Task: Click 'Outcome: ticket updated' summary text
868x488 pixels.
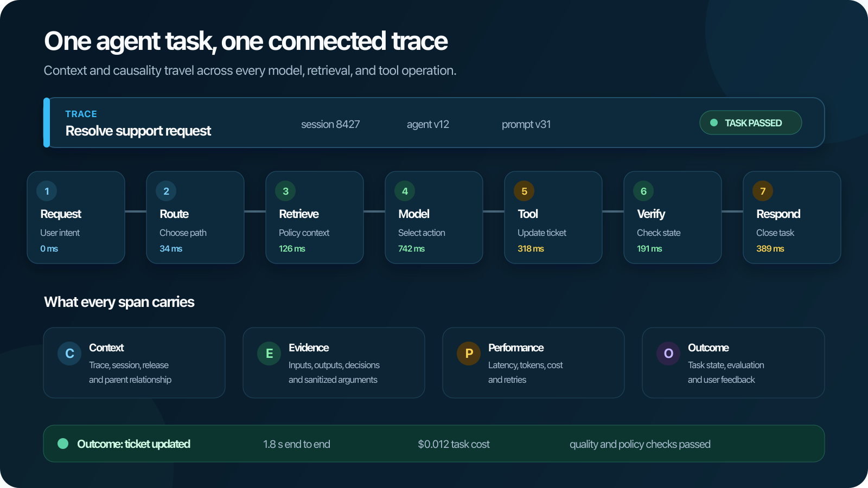Action: [133, 444]
